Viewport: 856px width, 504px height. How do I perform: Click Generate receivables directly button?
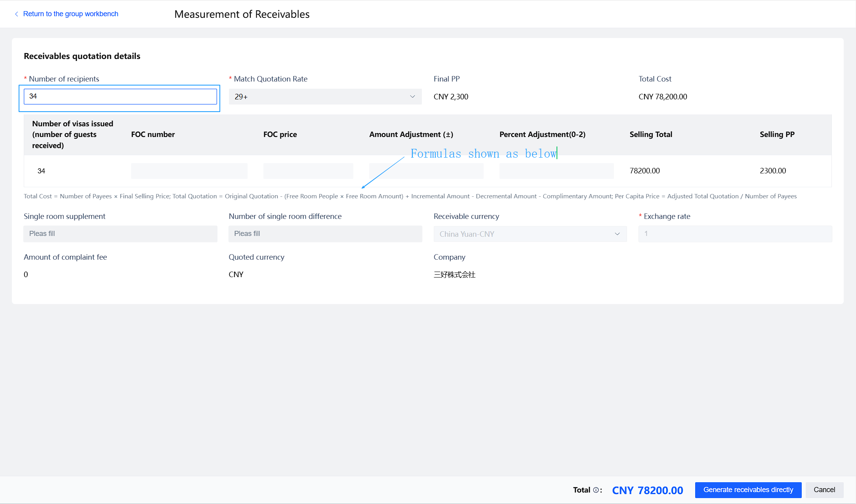click(748, 490)
